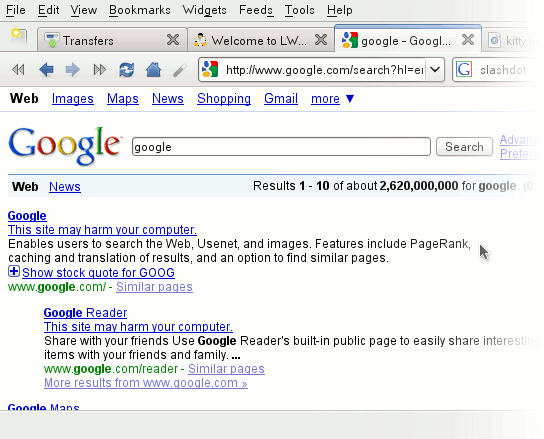Open the Edit menu
Screen dimensions: 544x439
coord(49,10)
